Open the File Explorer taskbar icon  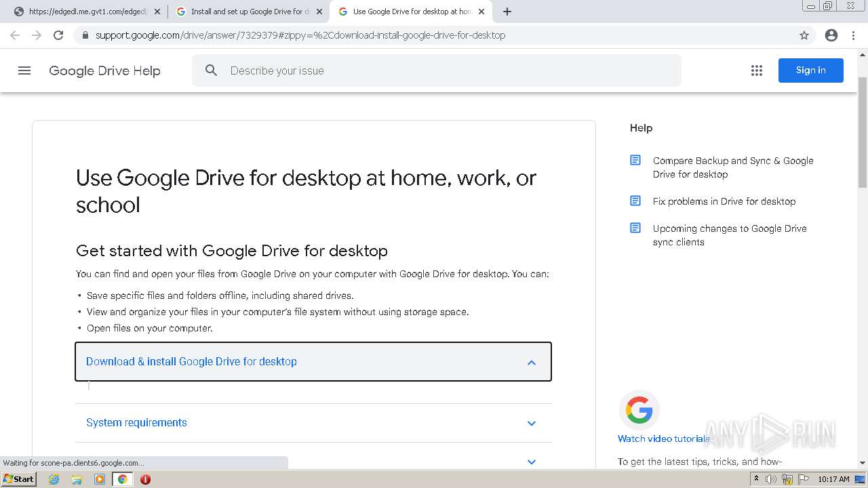(77, 479)
